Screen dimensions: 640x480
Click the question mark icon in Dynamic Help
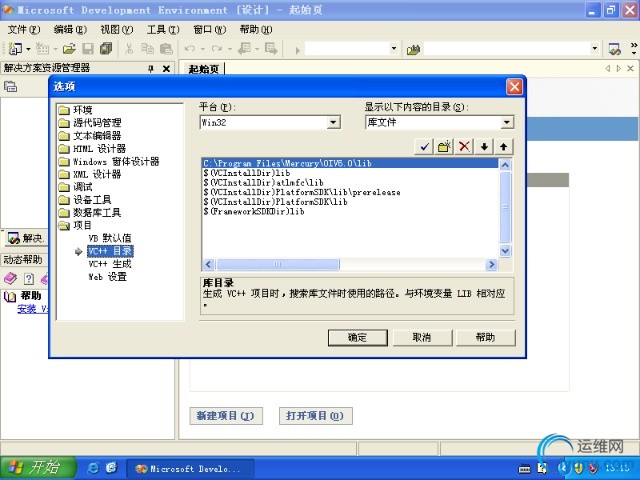click(x=29, y=279)
